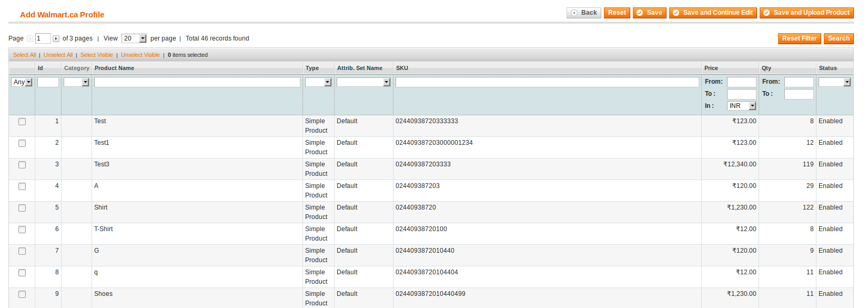868x308 pixels.
Task: Click the Product Name filter field
Action: point(197,82)
